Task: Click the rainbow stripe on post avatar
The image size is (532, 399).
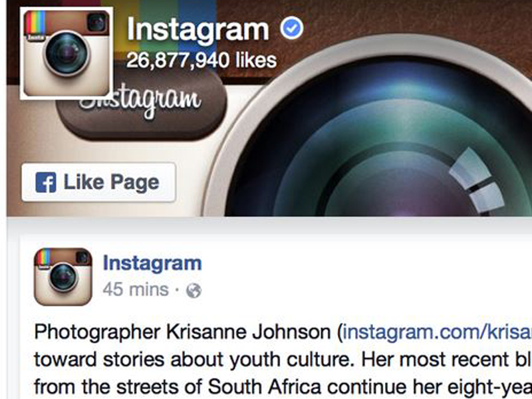Action: (44, 257)
